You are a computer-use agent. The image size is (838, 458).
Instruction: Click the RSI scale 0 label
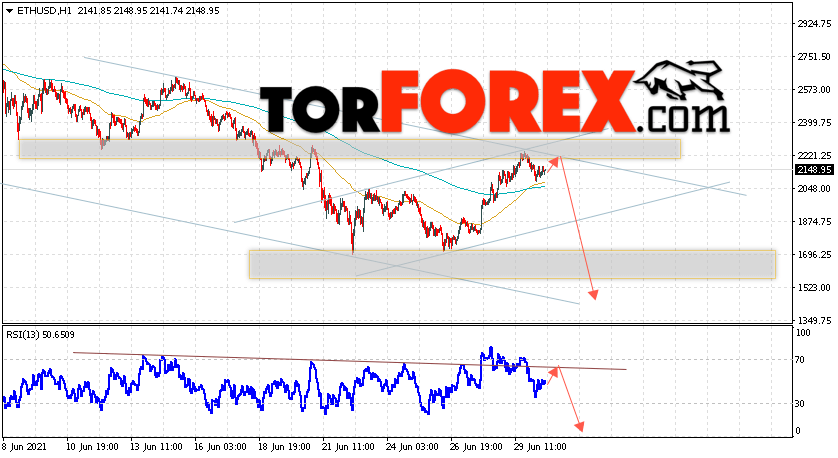(798, 431)
